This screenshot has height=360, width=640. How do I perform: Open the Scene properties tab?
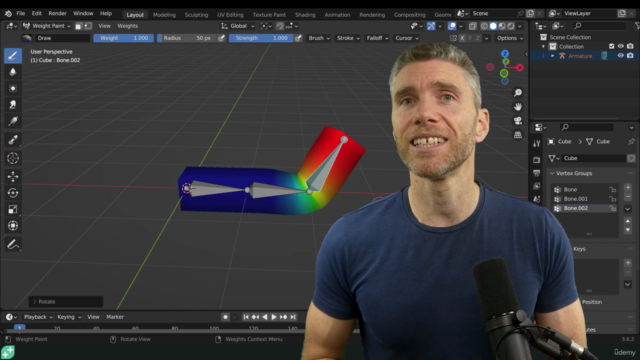pyautogui.click(x=536, y=199)
